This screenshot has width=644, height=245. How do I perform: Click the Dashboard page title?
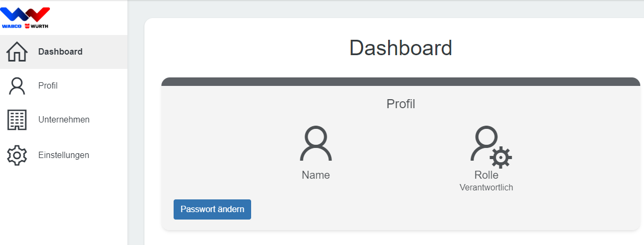point(401,48)
